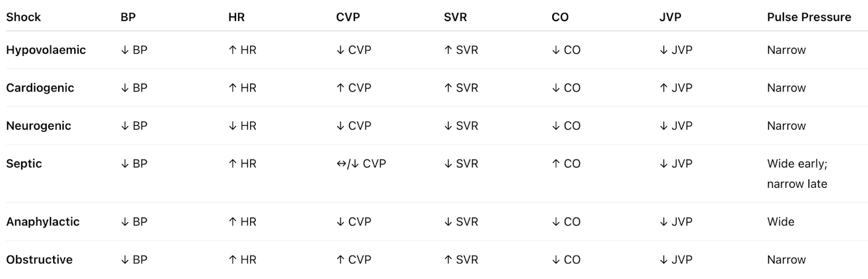The width and height of the screenshot is (868, 279).
Task: Click the Shock column header
Action: 23,17
